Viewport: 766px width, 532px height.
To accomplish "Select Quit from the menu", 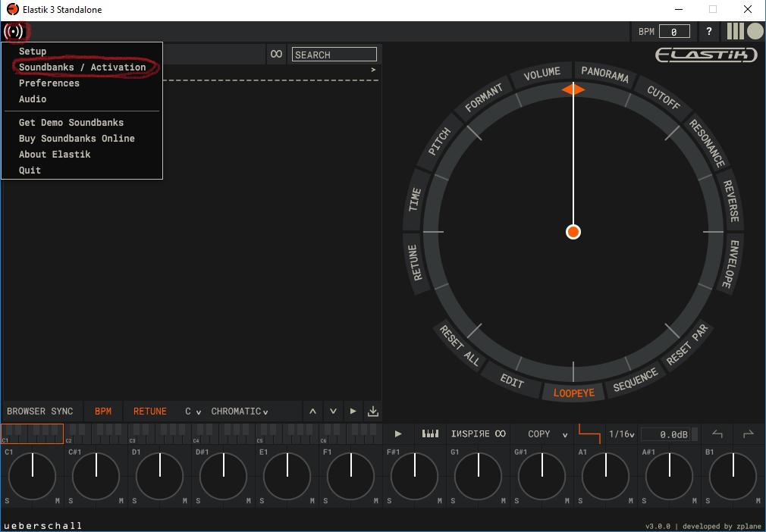I will point(30,171).
